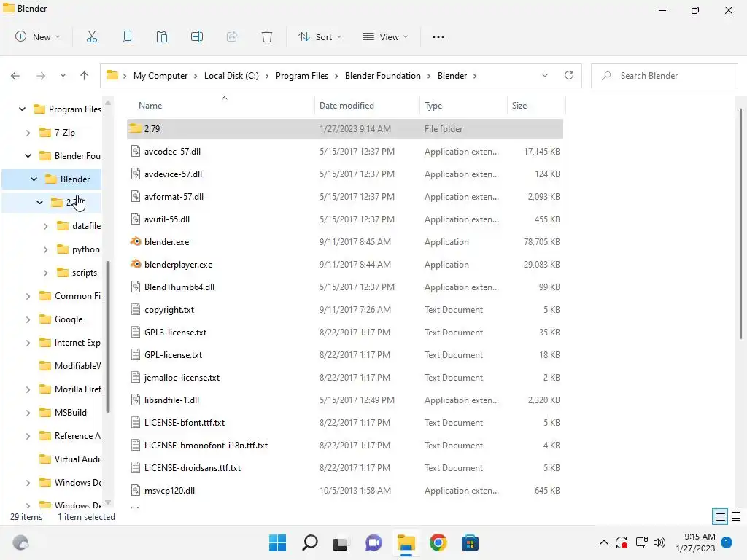Click My Computer in the address breadcrumb

click(x=160, y=76)
